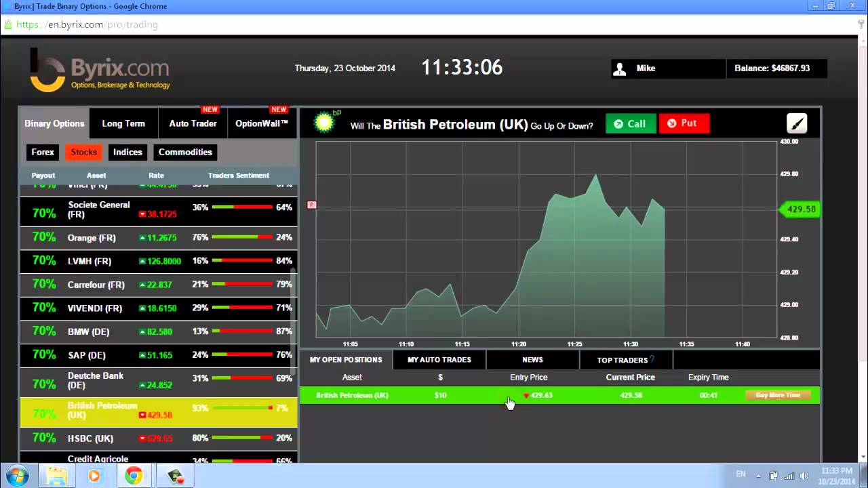Click the user profile avatar icon
This screenshot has width=868, height=488.
click(x=619, y=68)
